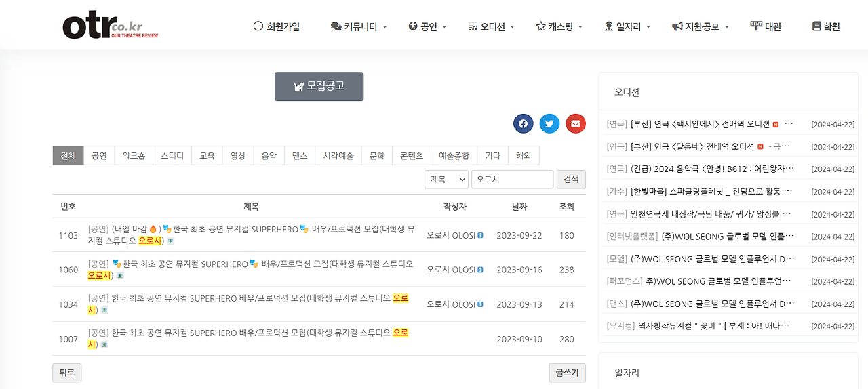Open post 1007 SUPERHERO recruitment
The width and height of the screenshot is (868, 389).
248,339
